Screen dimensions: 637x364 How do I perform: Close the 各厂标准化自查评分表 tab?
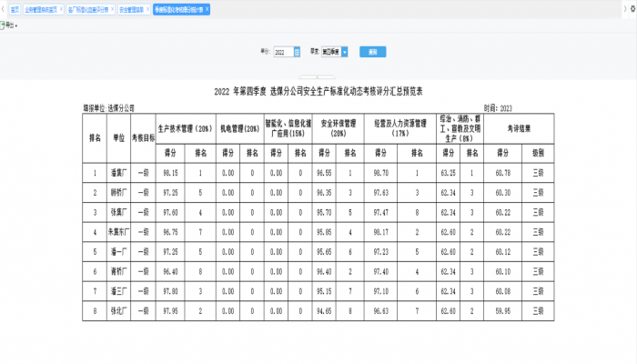[112, 9]
